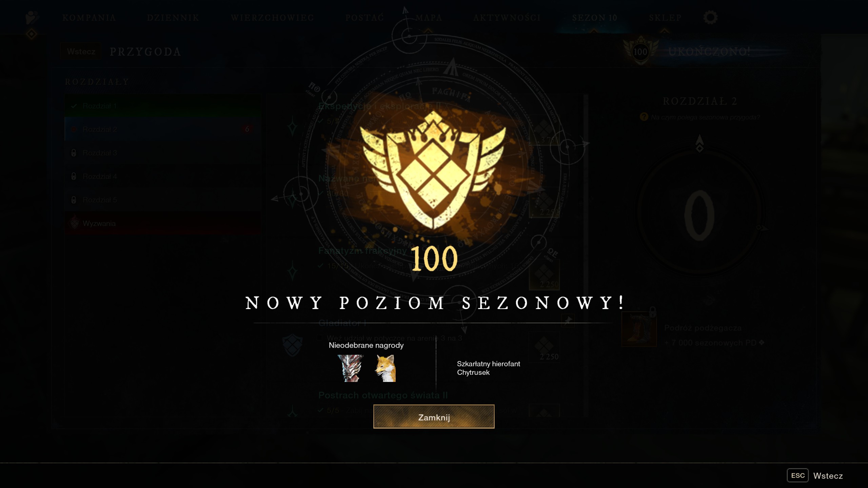Select Rozdział 1 in chapters list
Screen dimensions: 868x488
click(x=163, y=106)
